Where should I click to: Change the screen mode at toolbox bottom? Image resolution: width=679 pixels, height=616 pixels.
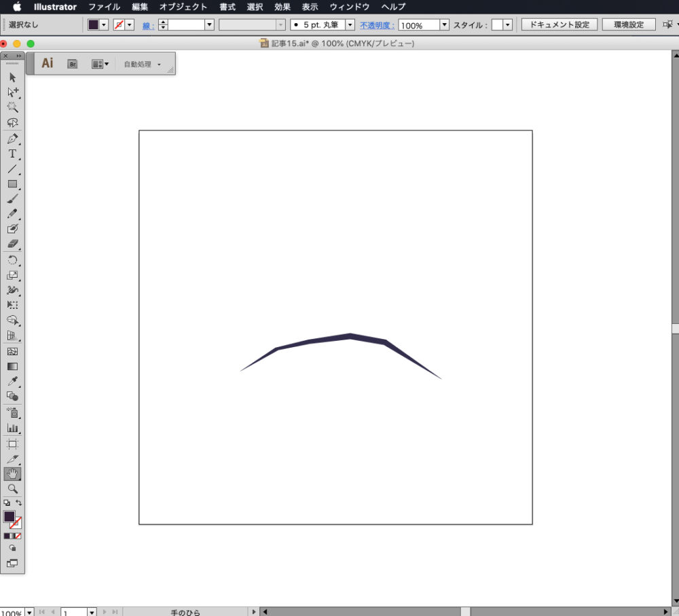click(12, 563)
